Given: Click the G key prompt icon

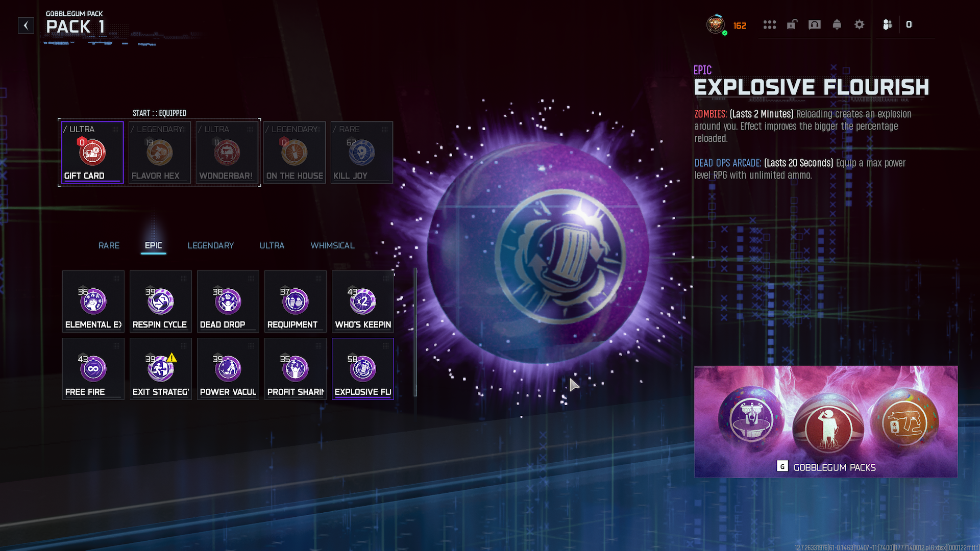Looking at the screenshot, I should click(x=782, y=466).
